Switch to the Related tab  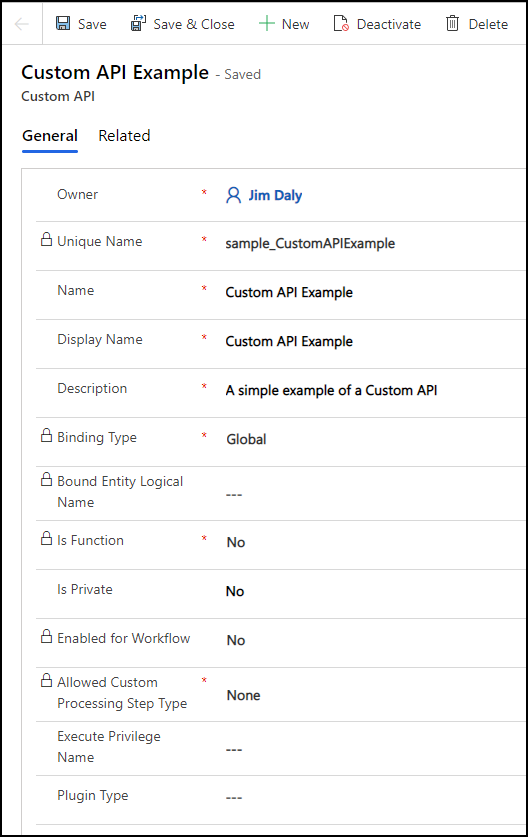click(x=124, y=136)
